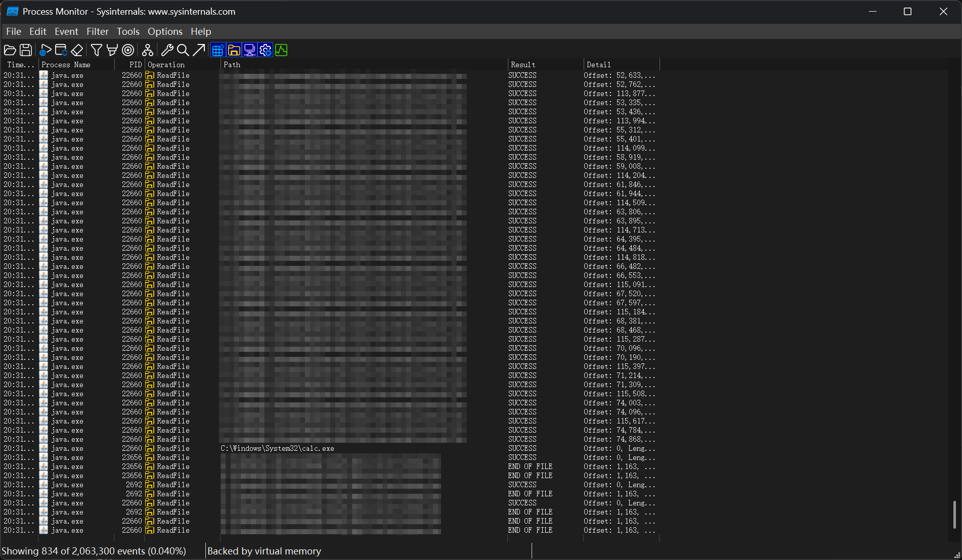Open the Options menu
The height and width of the screenshot is (560, 962).
click(x=165, y=31)
